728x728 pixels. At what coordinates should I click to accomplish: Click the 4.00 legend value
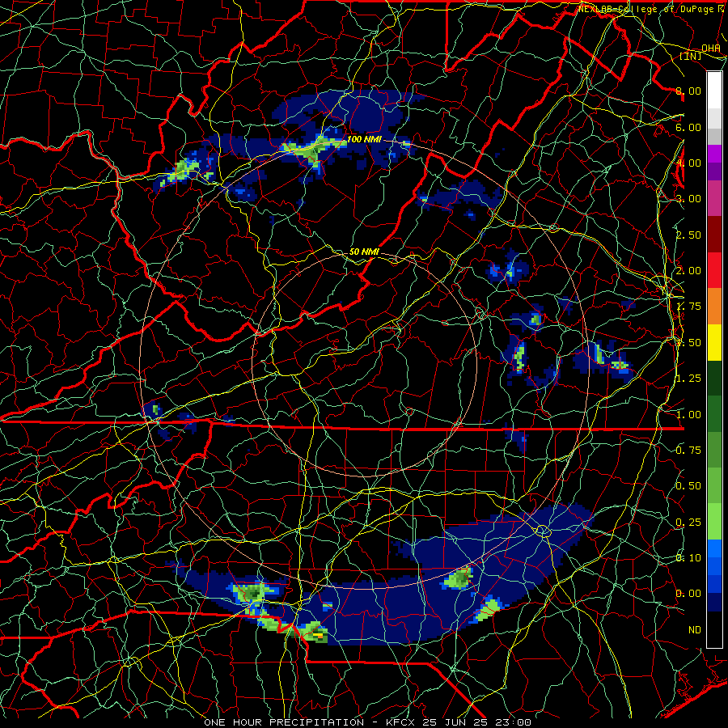[688, 163]
